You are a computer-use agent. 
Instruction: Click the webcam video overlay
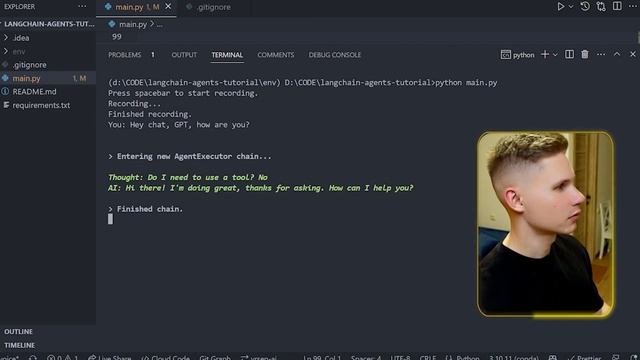coord(545,224)
